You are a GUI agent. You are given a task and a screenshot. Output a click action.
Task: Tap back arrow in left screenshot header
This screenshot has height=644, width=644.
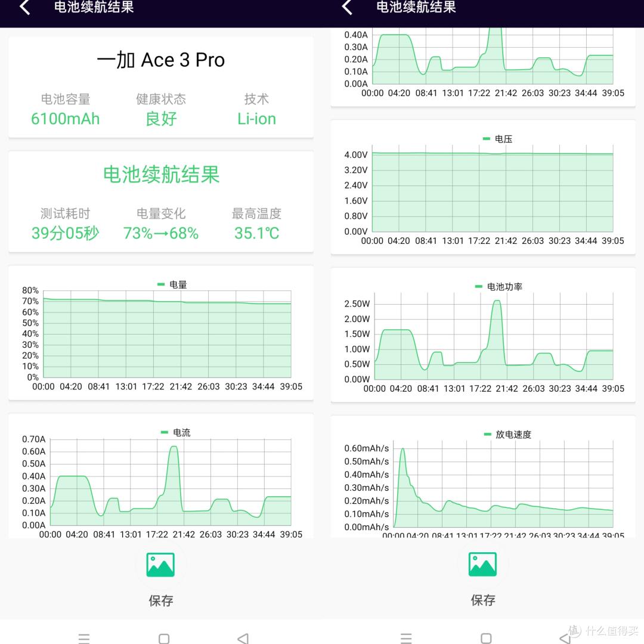[x=24, y=7]
